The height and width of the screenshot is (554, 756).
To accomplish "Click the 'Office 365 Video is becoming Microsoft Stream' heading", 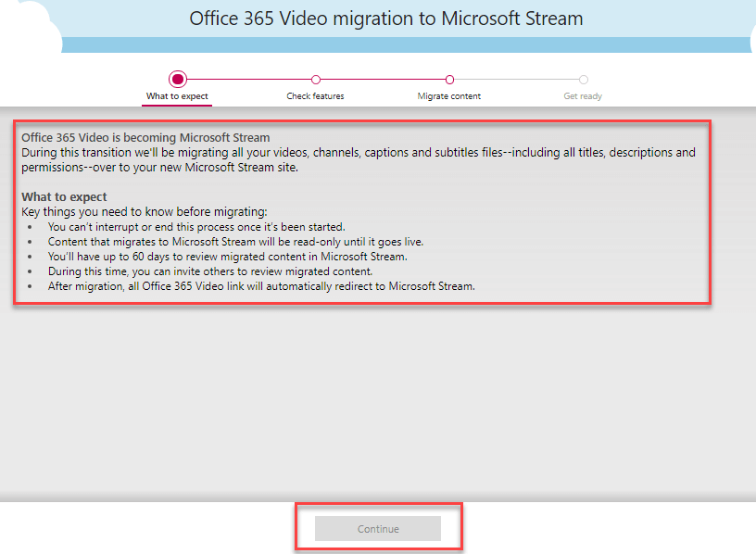I will coord(145,138).
